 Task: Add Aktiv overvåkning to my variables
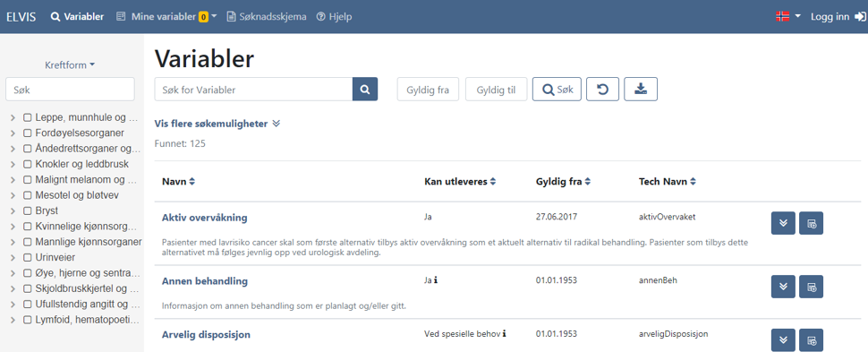pyautogui.click(x=811, y=223)
